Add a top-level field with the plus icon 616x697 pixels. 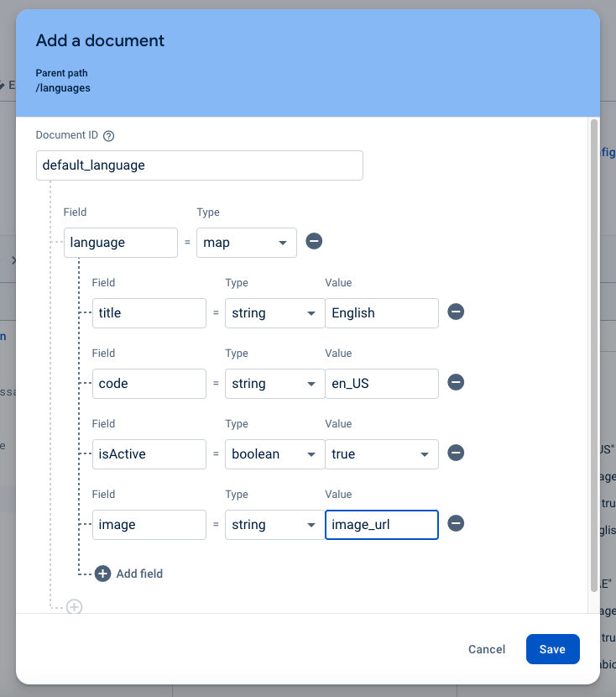75,606
